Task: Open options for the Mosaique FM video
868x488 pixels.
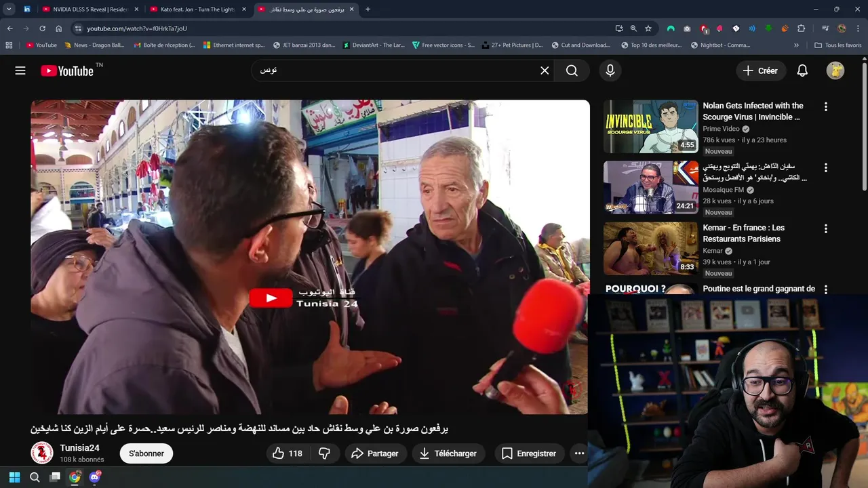Action: click(825, 167)
